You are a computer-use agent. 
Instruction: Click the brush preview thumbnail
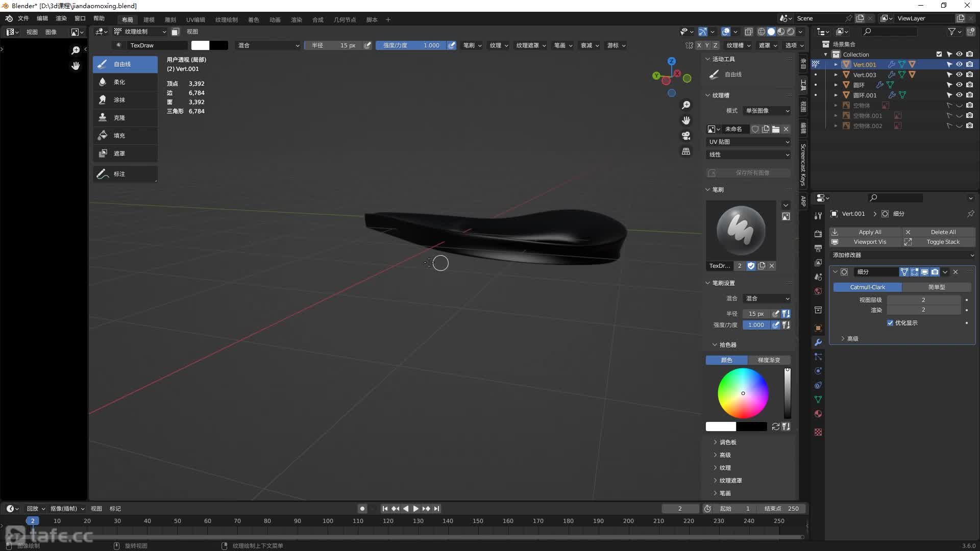click(741, 230)
